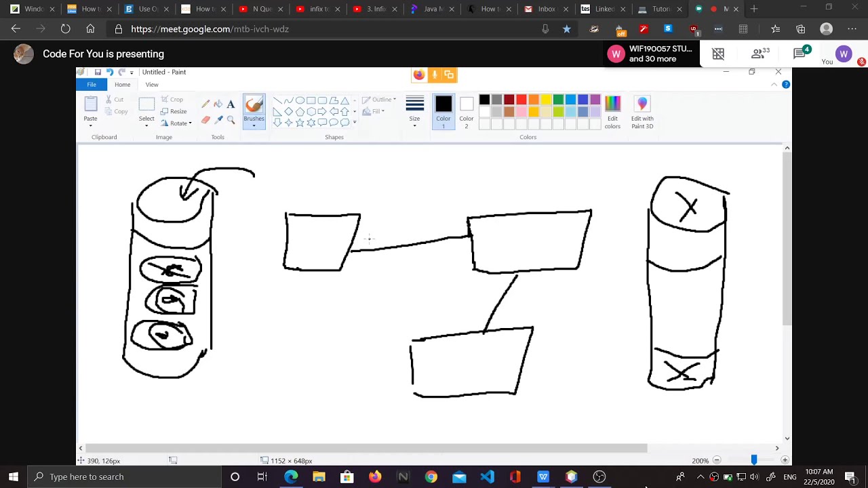Pick the yellow color swatch
Viewport: 868px width, 488px height.
coord(546,100)
